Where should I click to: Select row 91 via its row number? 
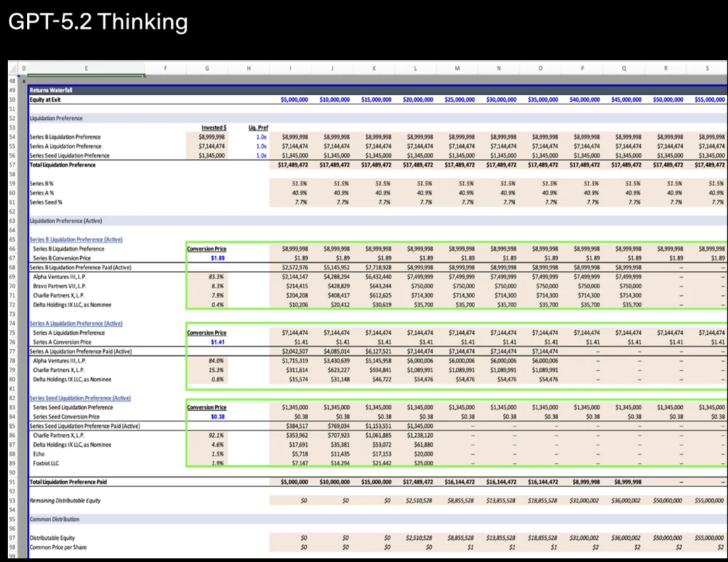[x=12, y=482]
